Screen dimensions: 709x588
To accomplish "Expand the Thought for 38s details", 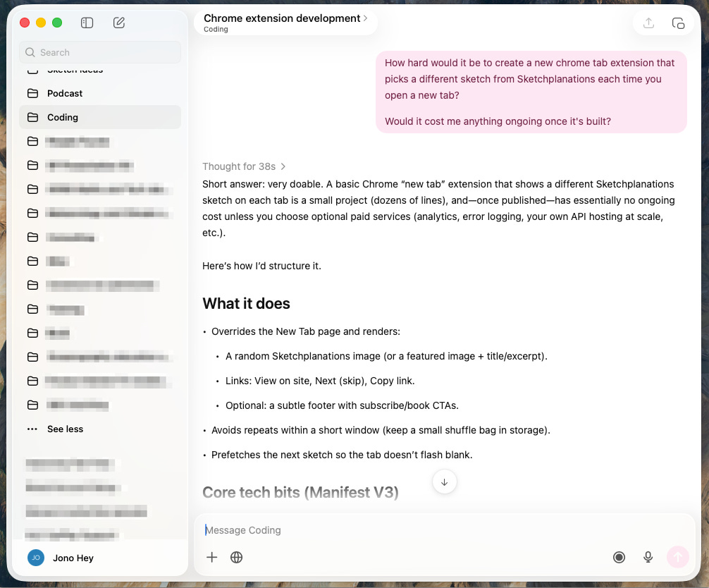I will (x=244, y=166).
